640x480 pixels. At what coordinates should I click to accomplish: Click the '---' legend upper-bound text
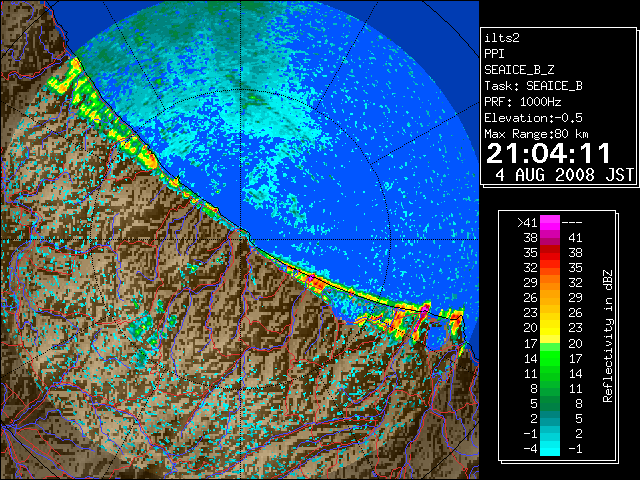coord(572,223)
